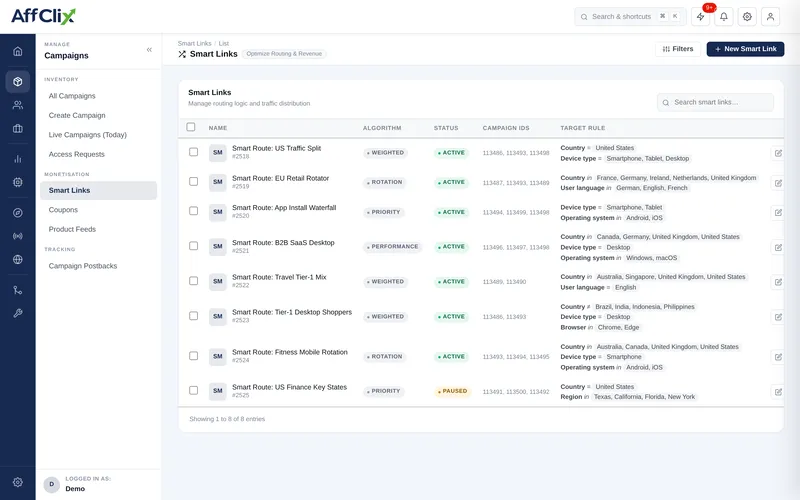
Task: Check the US Traffic Split row checkbox
Action: [193, 152]
